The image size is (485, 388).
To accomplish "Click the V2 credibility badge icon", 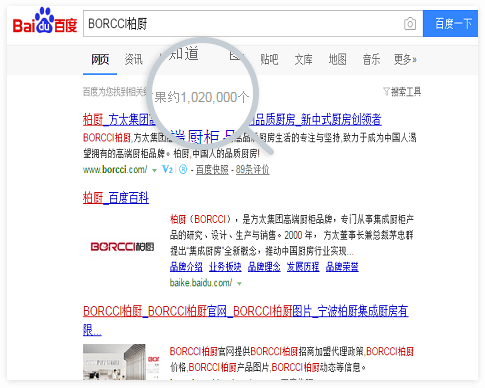I will [167, 169].
